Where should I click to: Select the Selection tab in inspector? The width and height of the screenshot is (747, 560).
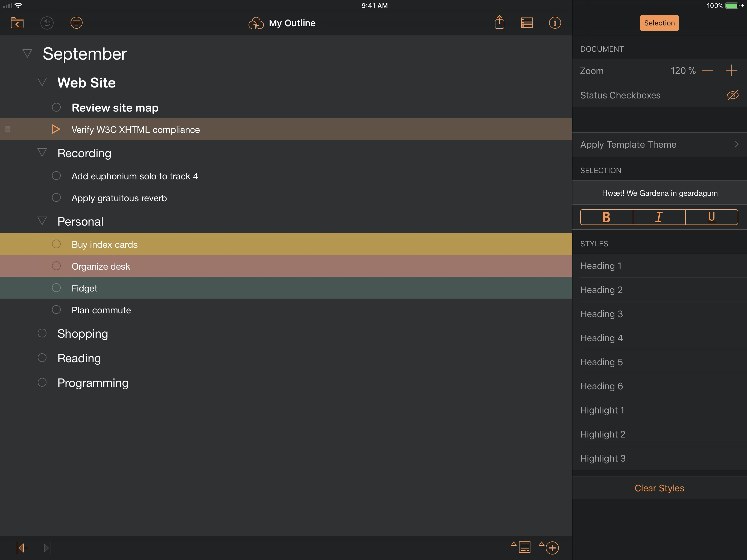tap(659, 23)
